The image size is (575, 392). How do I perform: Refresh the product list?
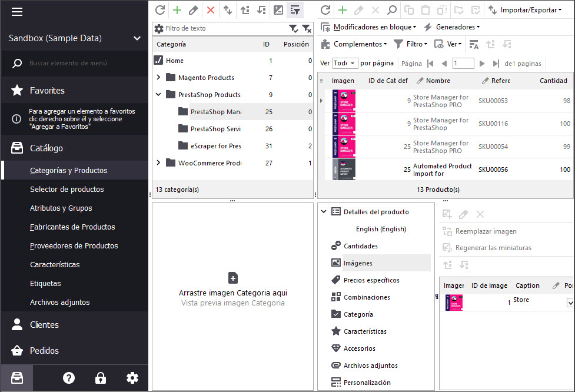tap(325, 10)
